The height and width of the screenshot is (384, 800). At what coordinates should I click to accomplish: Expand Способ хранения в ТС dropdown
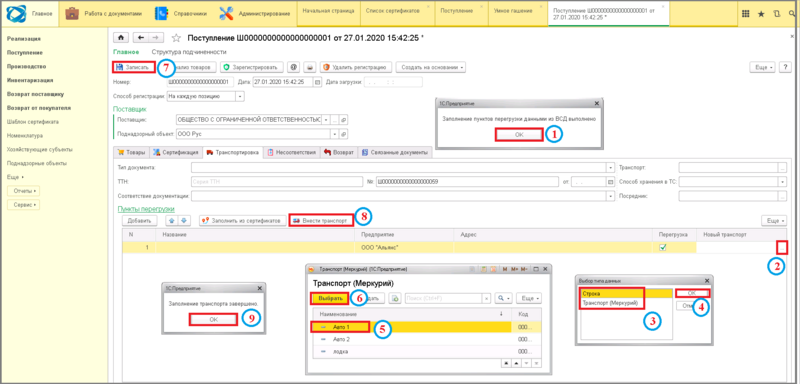[x=783, y=182]
